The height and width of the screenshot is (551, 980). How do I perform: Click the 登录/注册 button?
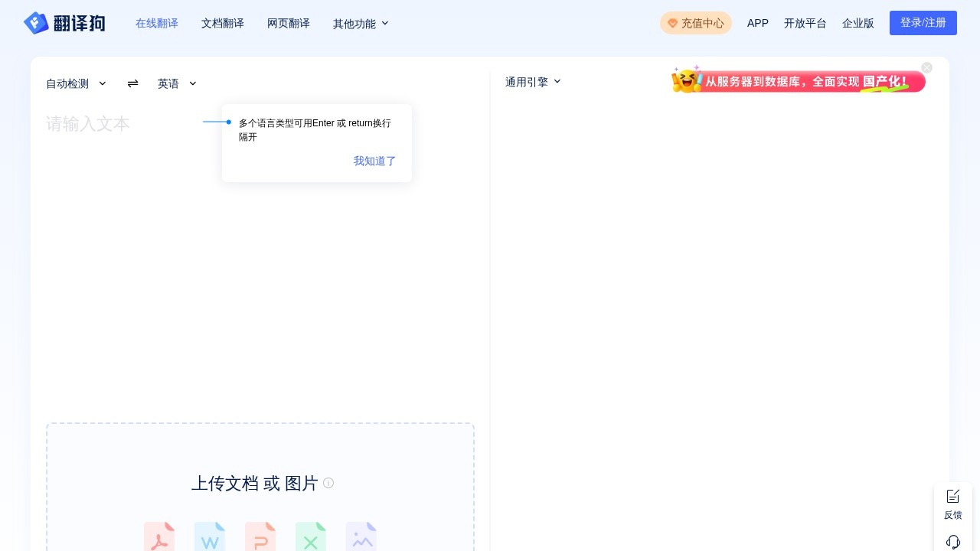click(x=923, y=23)
